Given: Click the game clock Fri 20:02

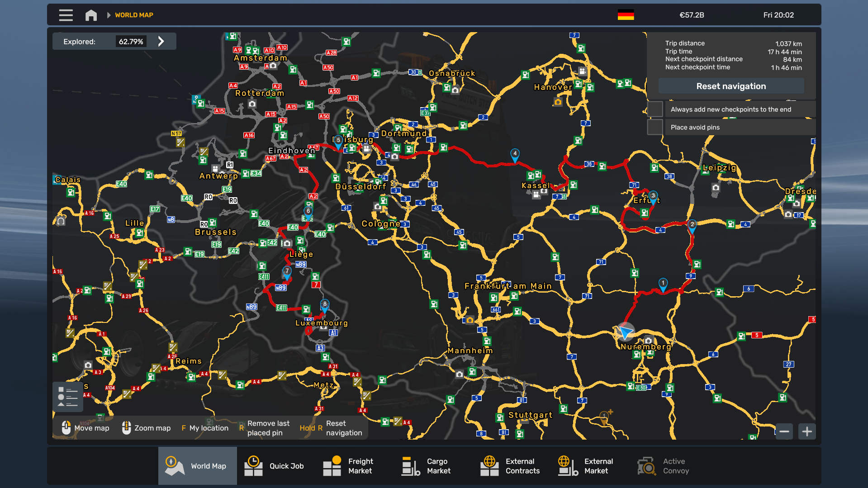Looking at the screenshot, I should point(778,15).
